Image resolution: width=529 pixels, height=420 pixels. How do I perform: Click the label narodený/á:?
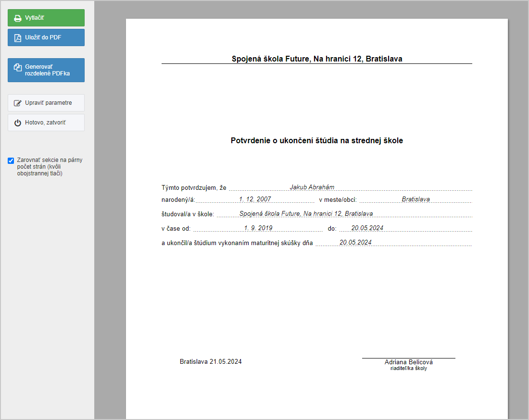click(x=178, y=200)
